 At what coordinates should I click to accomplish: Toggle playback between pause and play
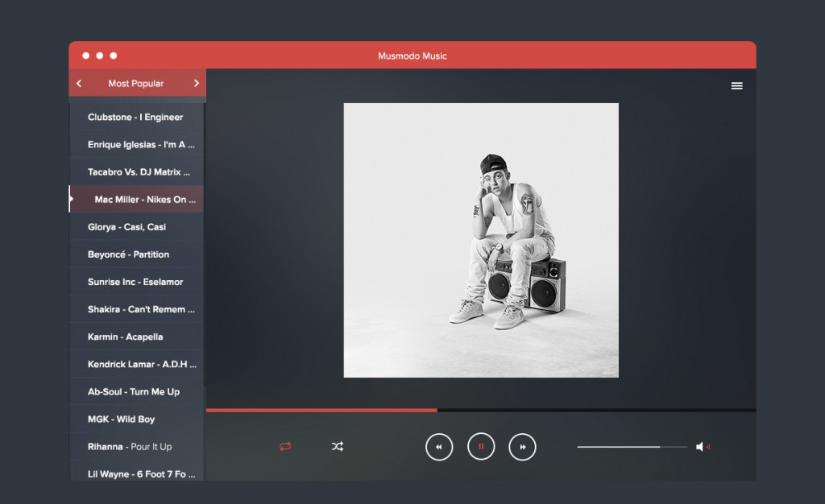(x=481, y=446)
